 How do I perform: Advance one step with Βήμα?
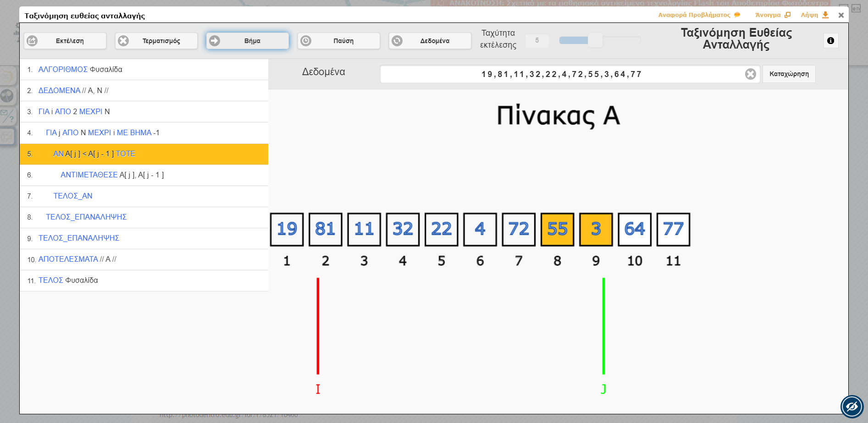[x=248, y=41]
